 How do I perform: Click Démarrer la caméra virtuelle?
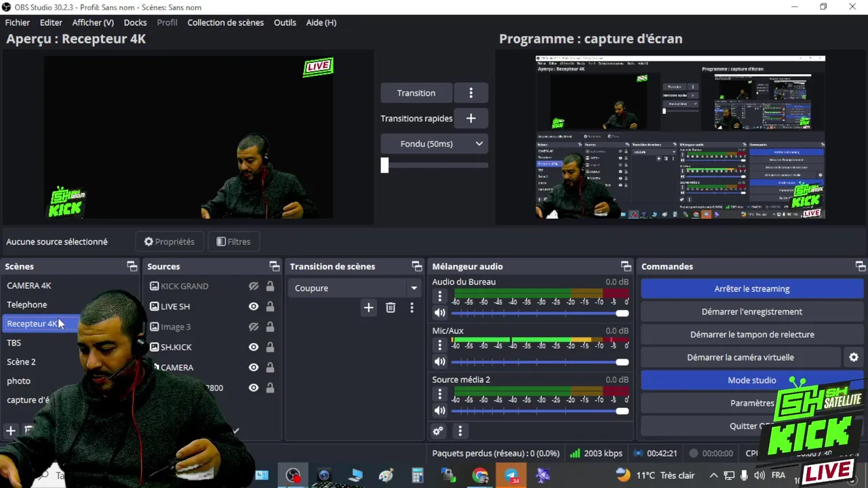[x=741, y=357]
